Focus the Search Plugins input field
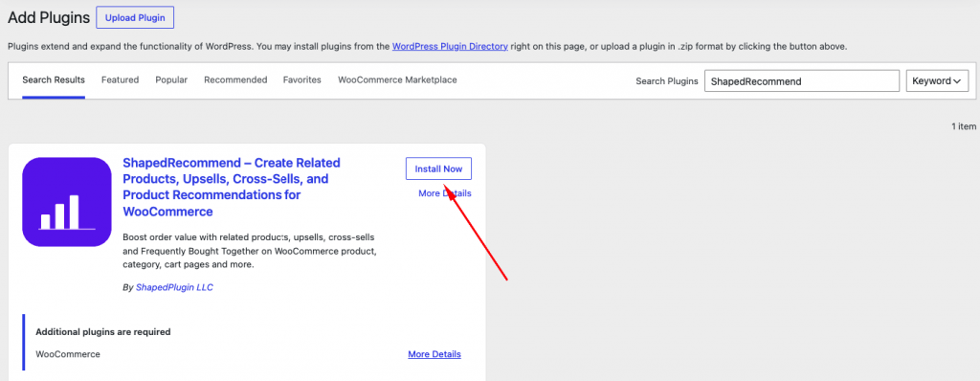Screen dimensions: 980x381 pyautogui.click(x=802, y=81)
